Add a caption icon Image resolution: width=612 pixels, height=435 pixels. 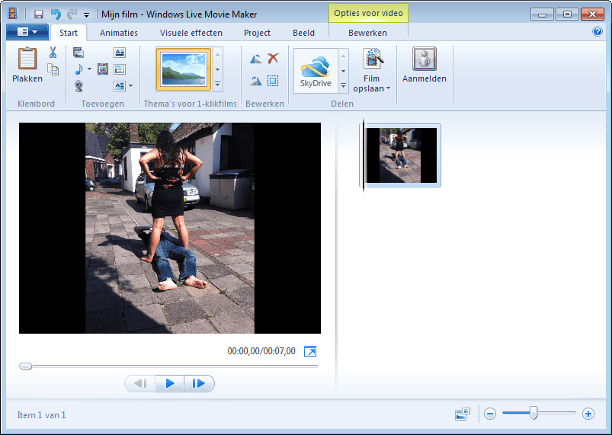click(119, 69)
